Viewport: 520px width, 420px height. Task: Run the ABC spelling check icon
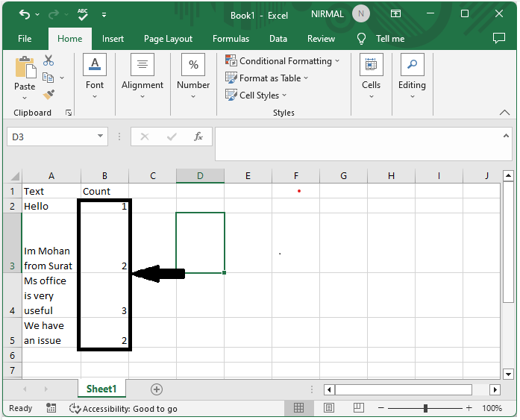pos(83,15)
